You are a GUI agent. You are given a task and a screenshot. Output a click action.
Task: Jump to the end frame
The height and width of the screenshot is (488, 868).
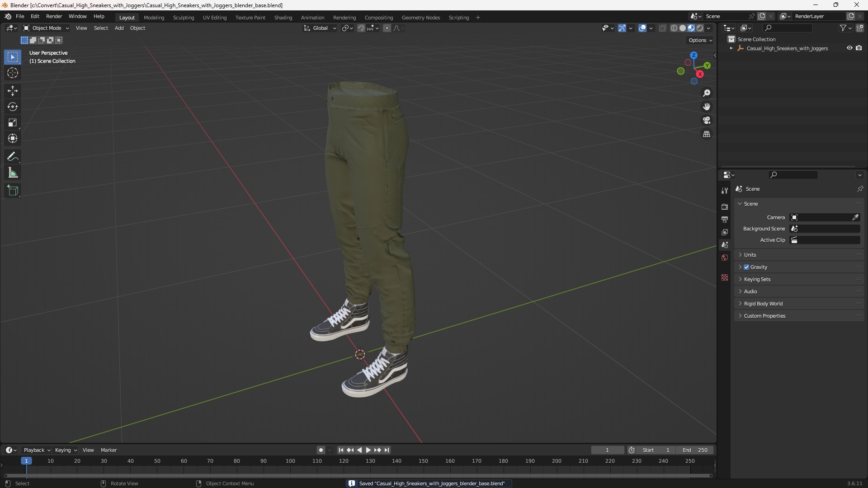point(387,450)
